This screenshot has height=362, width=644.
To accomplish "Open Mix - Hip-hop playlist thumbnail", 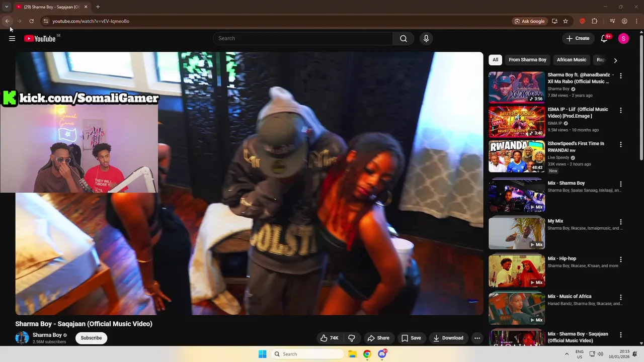I will (517, 271).
